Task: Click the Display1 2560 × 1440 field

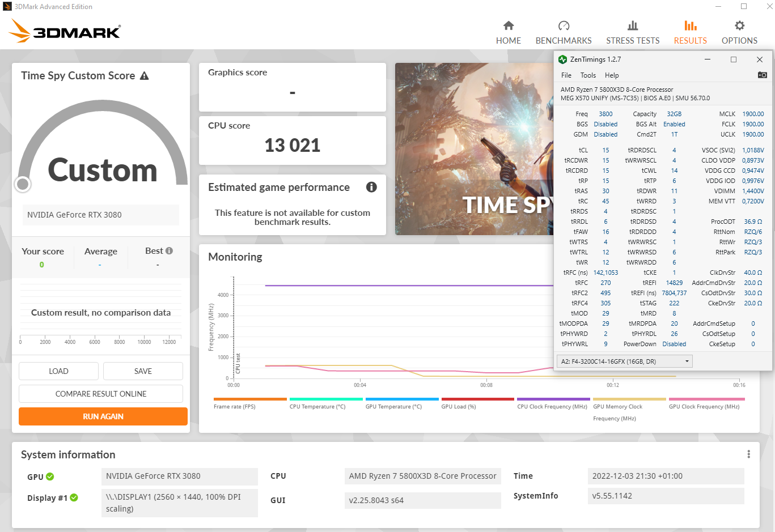Action: pos(180,503)
